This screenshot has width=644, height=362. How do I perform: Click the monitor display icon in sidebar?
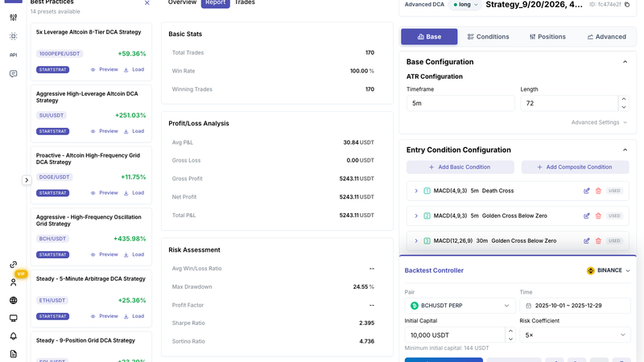tap(13, 318)
